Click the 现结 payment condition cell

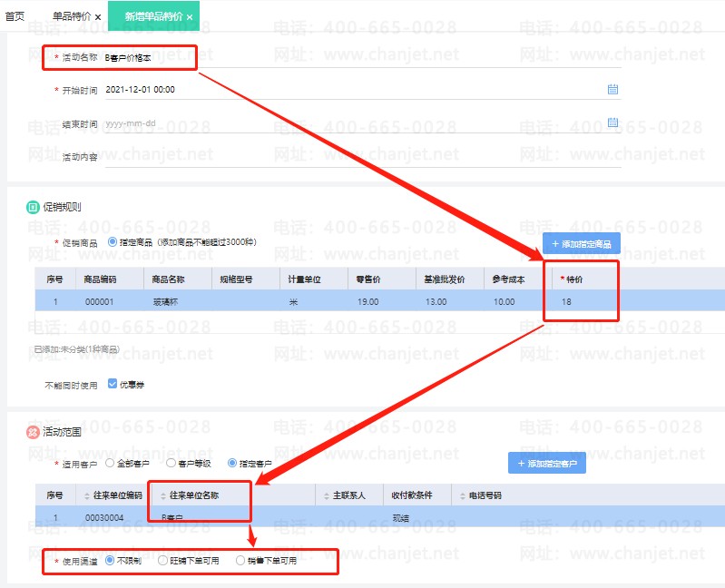click(401, 518)
